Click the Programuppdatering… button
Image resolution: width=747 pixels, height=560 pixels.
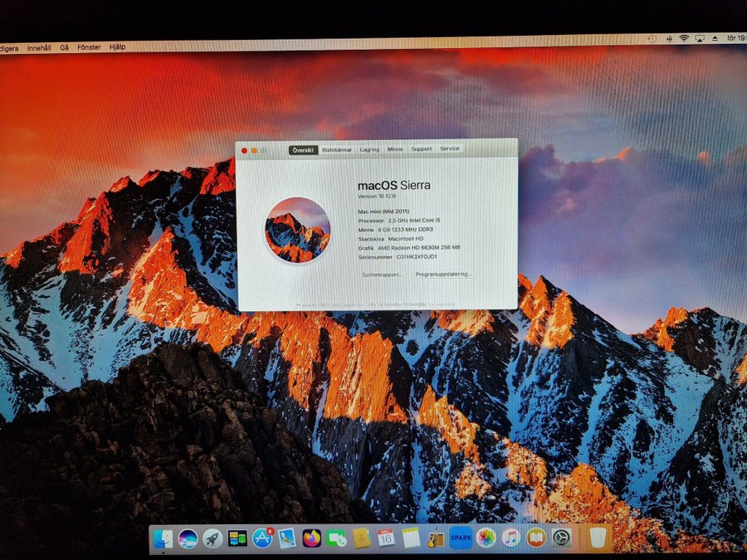coord(443,275)
